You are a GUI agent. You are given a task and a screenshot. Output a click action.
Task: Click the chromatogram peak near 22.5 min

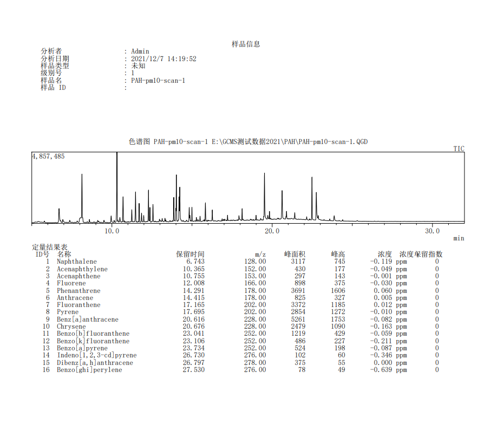pyautogui.click(x=312, y=198)
